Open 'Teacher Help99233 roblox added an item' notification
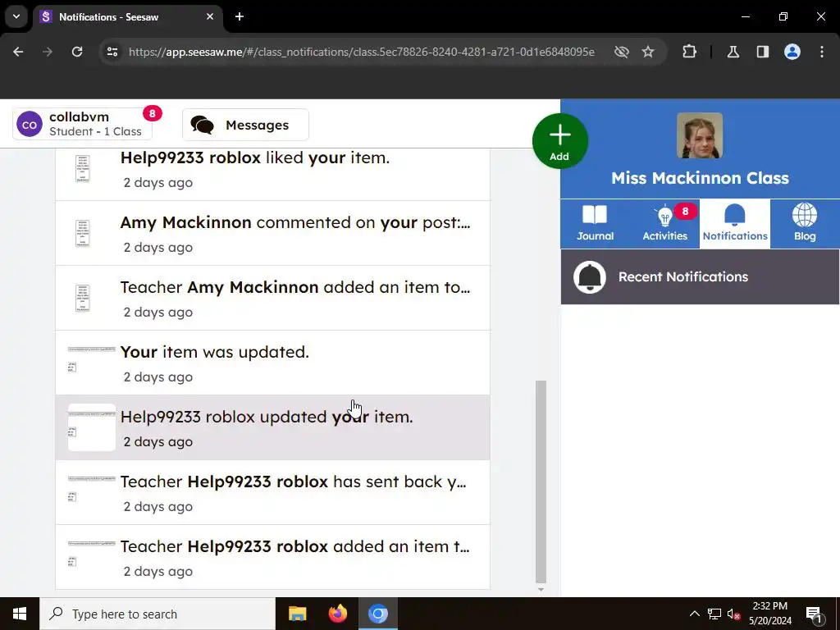 [272, 558]
